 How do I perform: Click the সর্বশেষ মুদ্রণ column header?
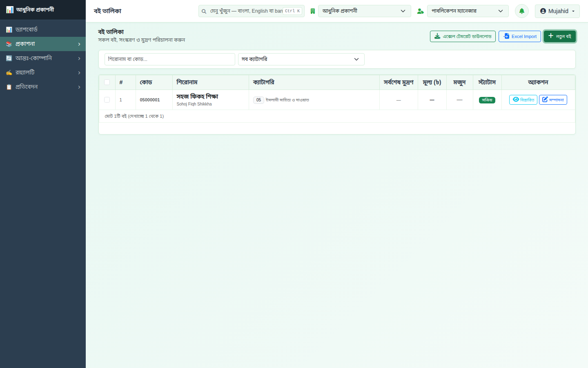coord(399,82)
